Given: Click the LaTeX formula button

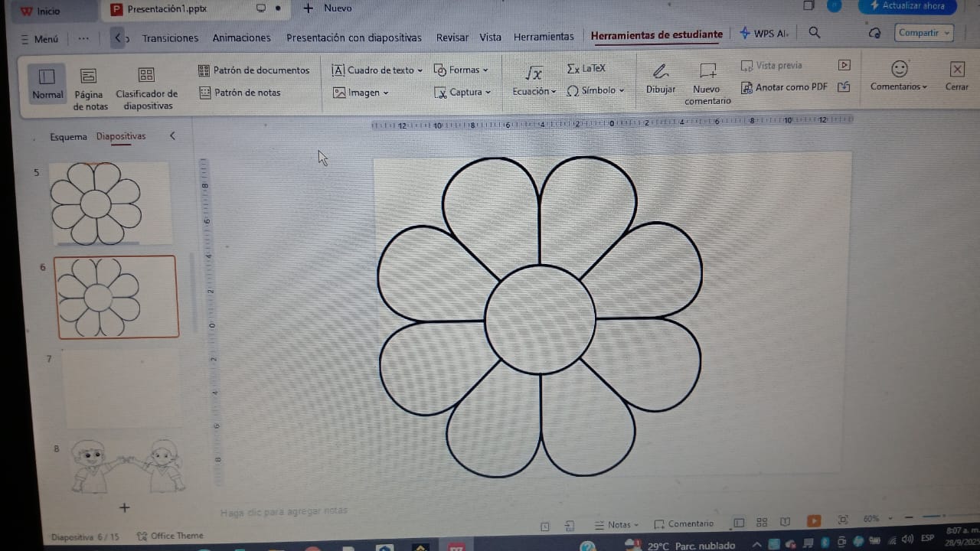Looking at the screenshot, I should click(586, 69).
